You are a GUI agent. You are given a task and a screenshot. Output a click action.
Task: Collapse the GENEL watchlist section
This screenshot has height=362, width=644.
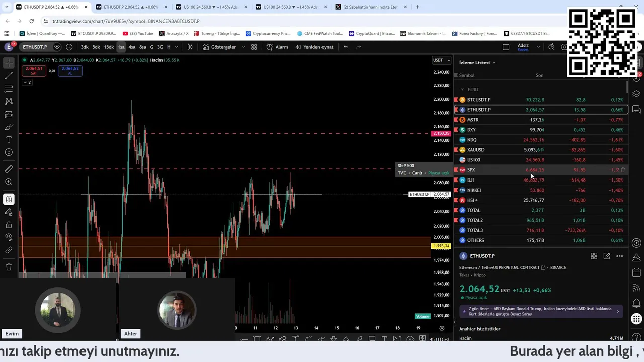463,89
